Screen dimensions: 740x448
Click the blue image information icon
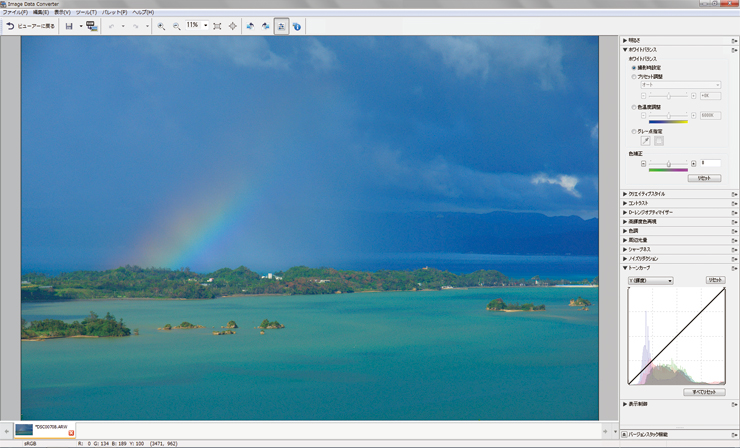[297, 26]
